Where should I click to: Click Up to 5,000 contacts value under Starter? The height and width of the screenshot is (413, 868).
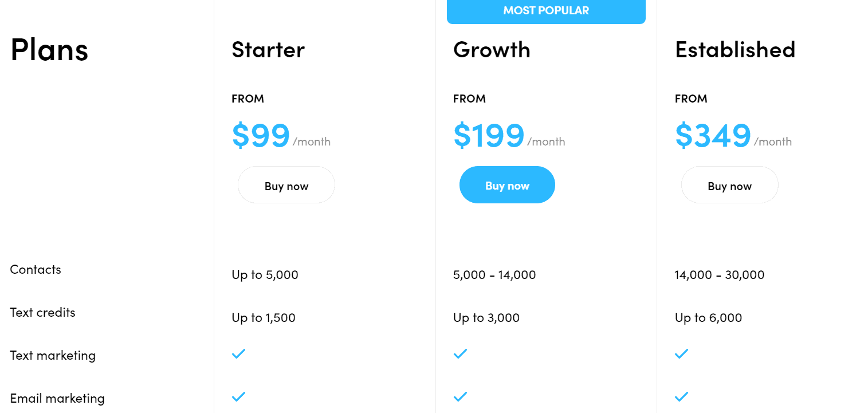click(264, 274)
